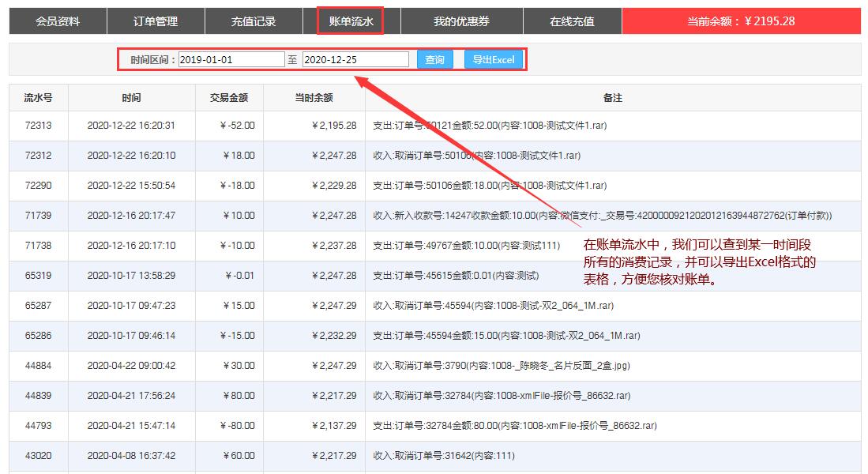Click transaction amount ¥30.00
Image resolution: width=868 pixels, height=474 pixels.
(x=239, y=366)
